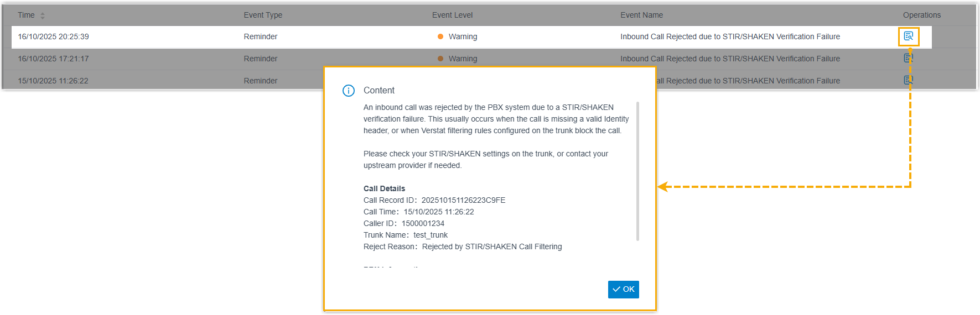Open details for the 20:25:39 event

908,36
